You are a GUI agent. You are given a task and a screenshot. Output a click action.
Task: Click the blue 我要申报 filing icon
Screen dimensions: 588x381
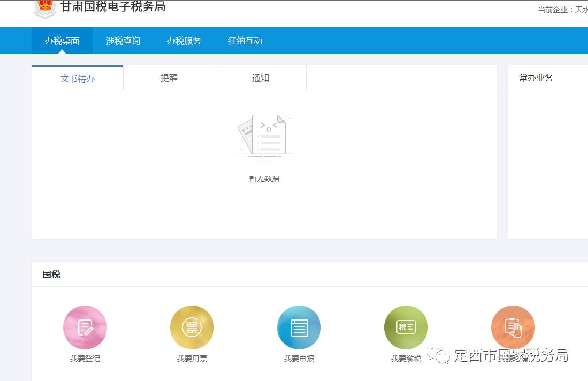pos(299,327)
